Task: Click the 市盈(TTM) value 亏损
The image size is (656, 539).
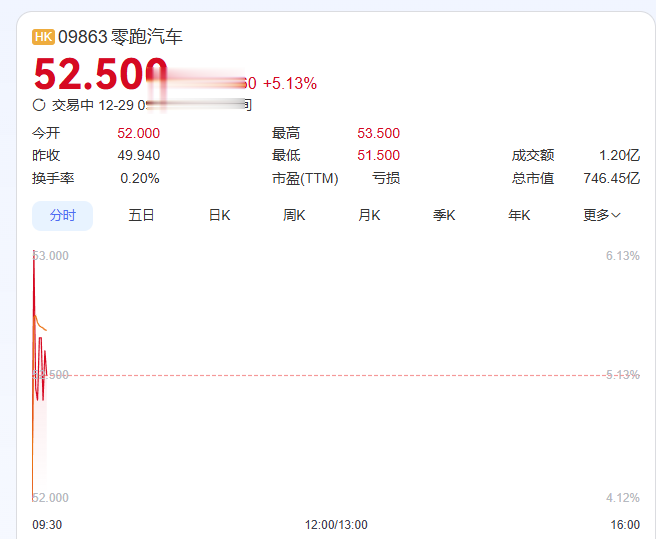Action: click(386, 178)
